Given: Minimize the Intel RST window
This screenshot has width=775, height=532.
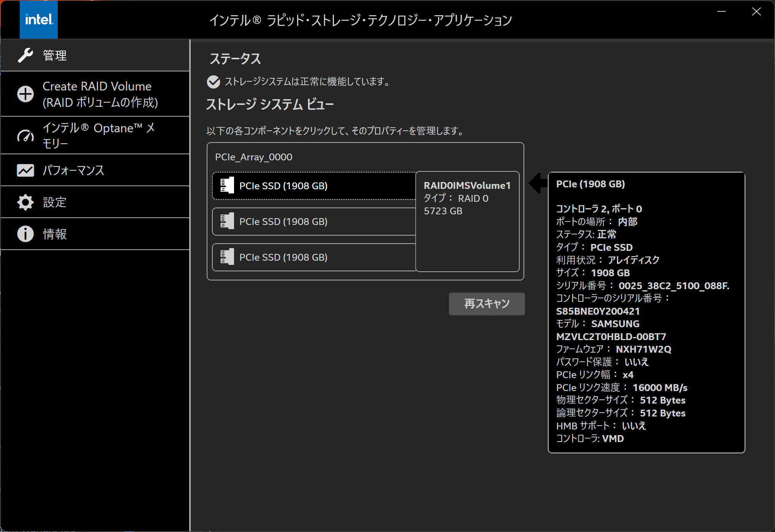Looking at the screenshot, I should pyautogui.click(x=721, y=12).
